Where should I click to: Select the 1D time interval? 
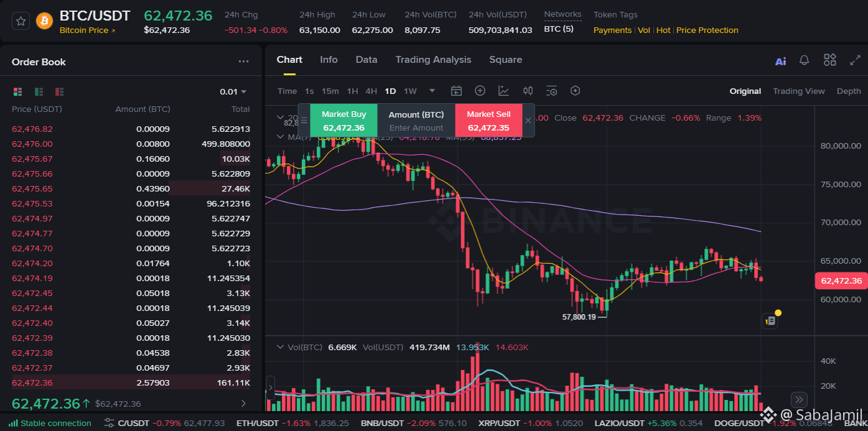tap(390, 91)
